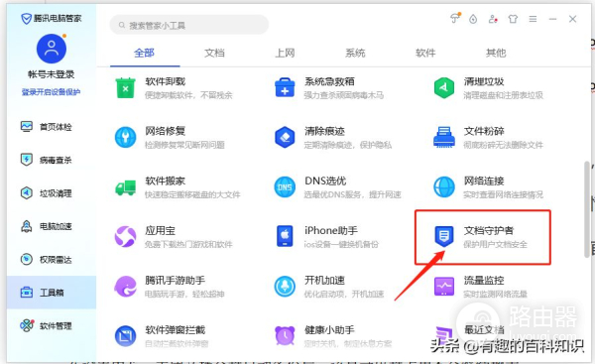This screenshot has height=364, width=595.
Task: Click the 软件卸载 title text
Action: [165, 81]
